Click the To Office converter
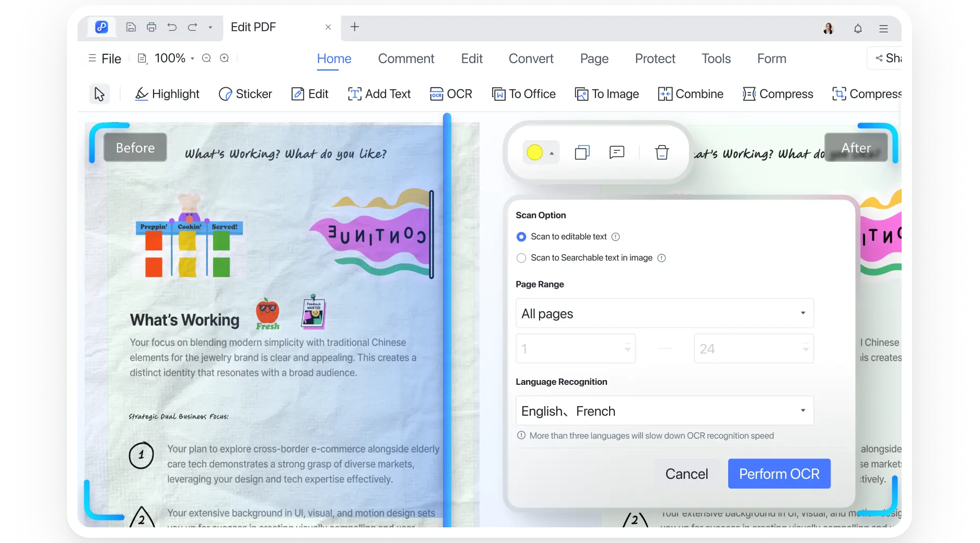Image resolution: width=980 pixels, height=543 pixels. coord(524,94)
